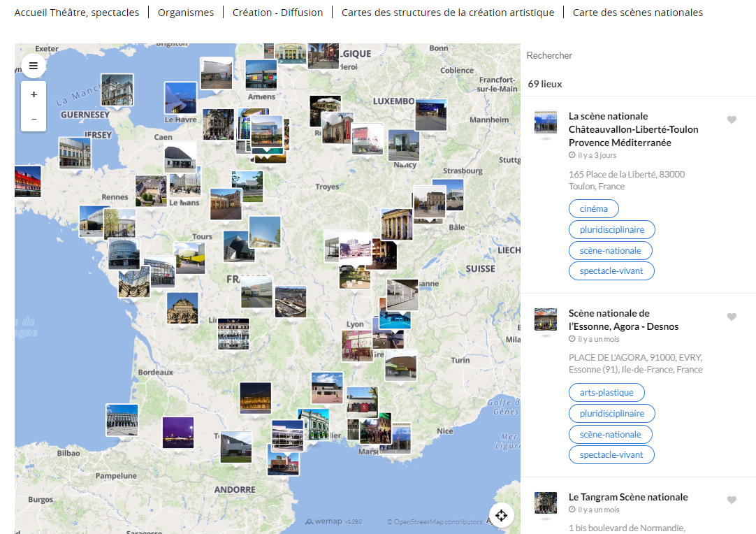The height and width of the screenshot is (534, 756).
Task: Click the Châteauvallon listing thumbnail image
Action: [x=546, y=122]
